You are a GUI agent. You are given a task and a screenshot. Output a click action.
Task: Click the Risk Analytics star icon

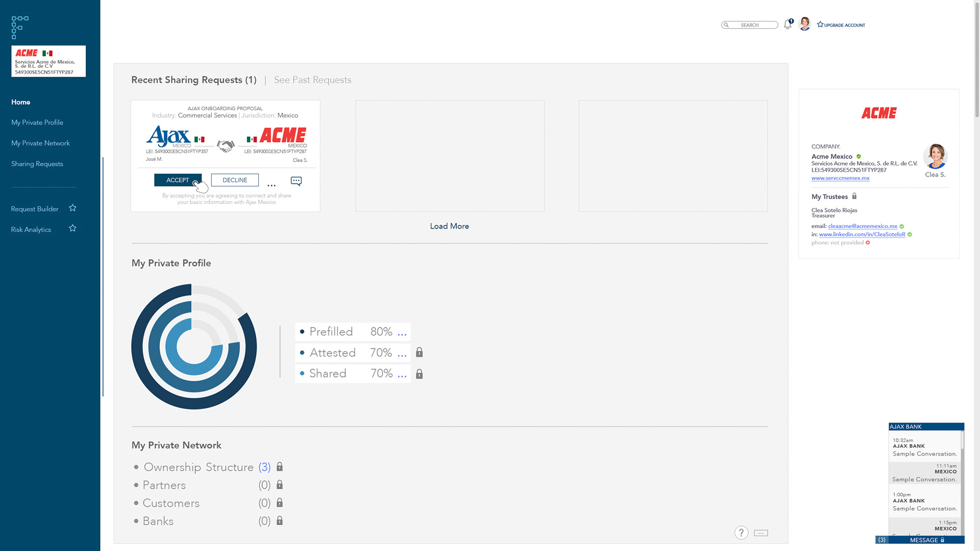coord(72,229)
